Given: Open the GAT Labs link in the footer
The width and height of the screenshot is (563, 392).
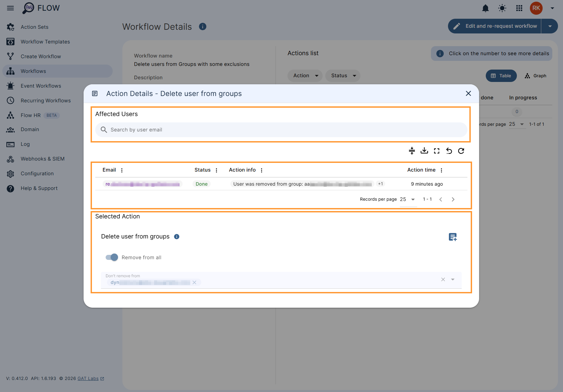Looking at the screenshot, I should pyautogui.click(x=88, y=378).
